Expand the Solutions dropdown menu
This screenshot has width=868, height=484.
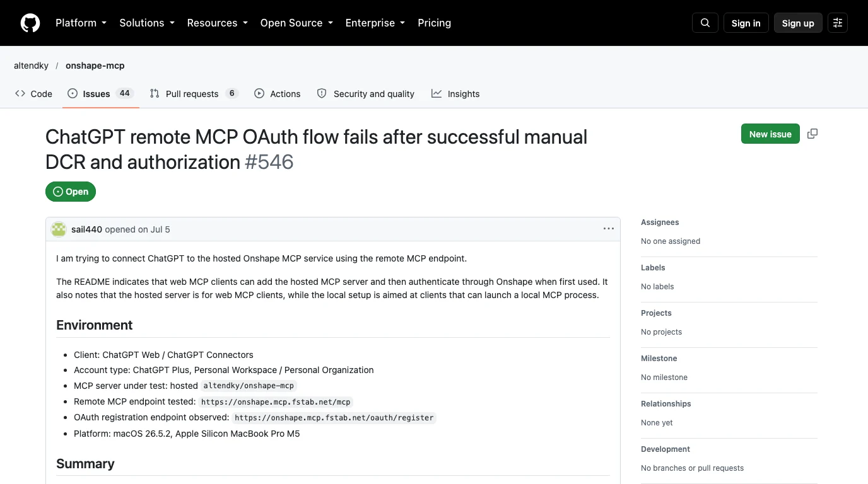click(147, 23)
